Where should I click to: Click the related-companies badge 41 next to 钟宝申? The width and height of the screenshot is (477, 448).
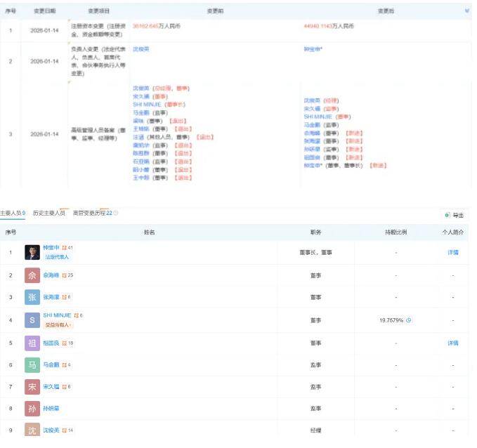(67, 248)
